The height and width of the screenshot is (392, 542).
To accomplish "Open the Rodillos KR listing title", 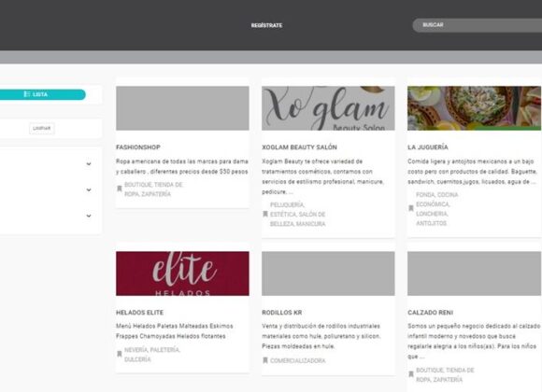I will pyautogui.click(x=281, y=313).
